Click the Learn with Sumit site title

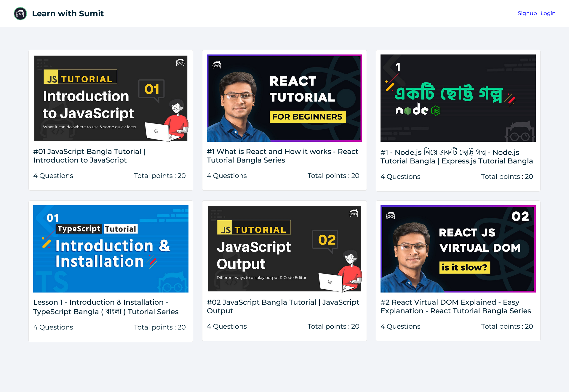tap(68, 14)
